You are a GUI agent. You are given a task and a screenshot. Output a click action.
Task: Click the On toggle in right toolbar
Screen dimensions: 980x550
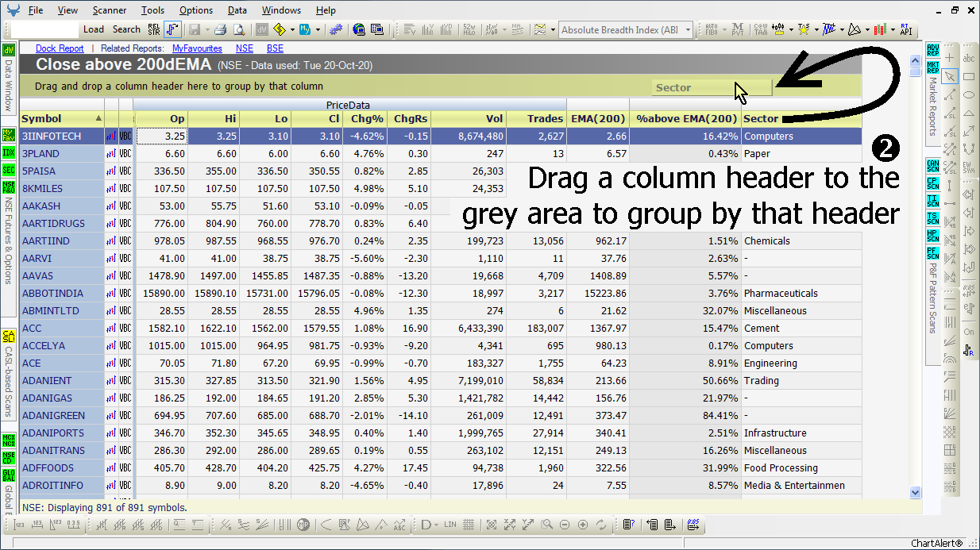(969, 332)
